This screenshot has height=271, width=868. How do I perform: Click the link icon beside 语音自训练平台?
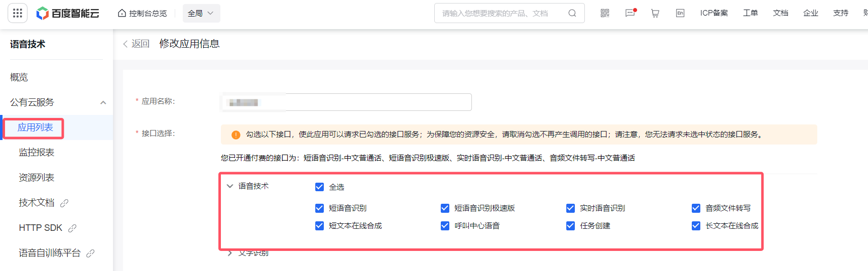[90, 253]
